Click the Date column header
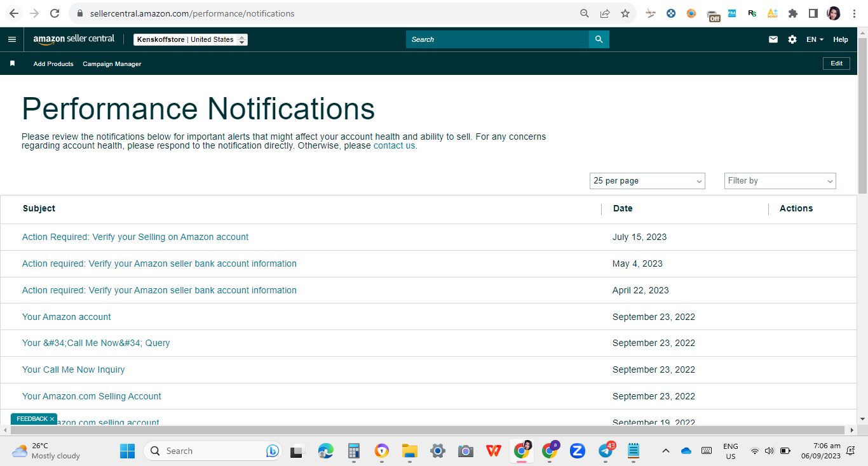This screenshot has height=466, width=868. coord(623,208)
